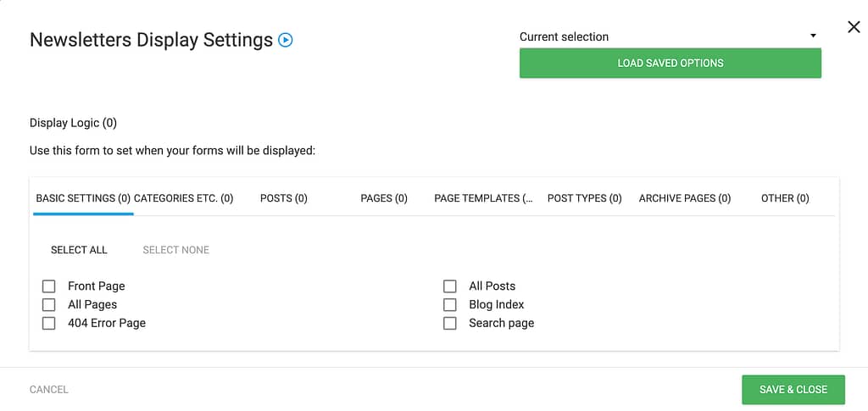Go to the Pages (0) tab

tap(384, 198)
